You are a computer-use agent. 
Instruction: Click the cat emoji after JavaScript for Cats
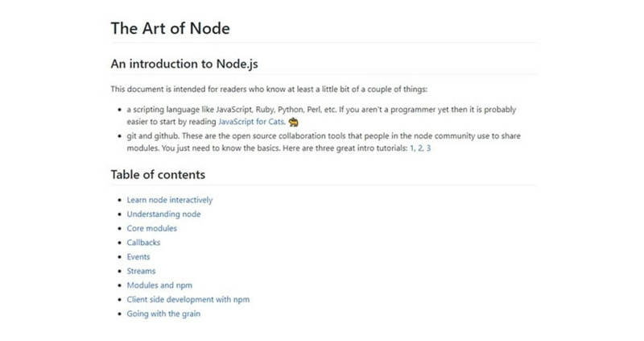point(293,122)
